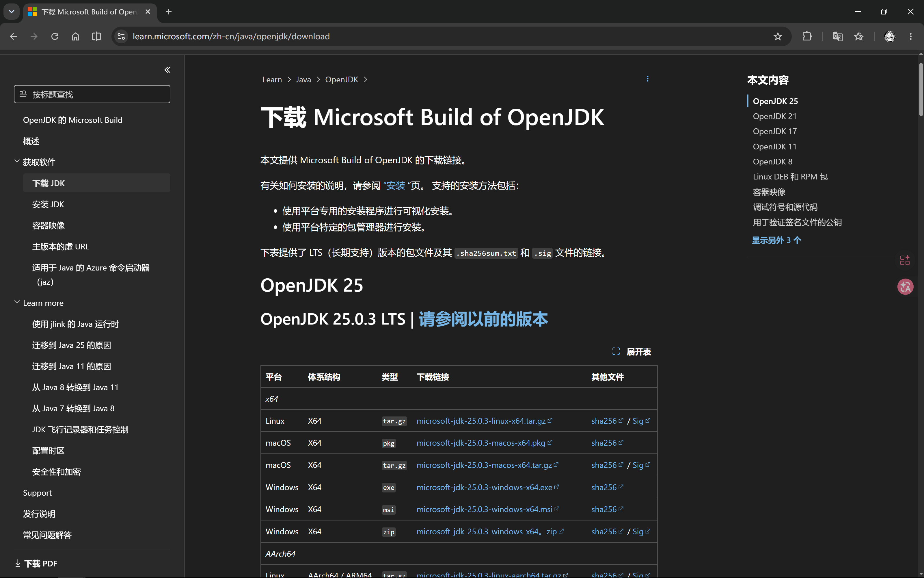Click the expand table icon
The width and height of the screenshot is (924, 578).
616,351
